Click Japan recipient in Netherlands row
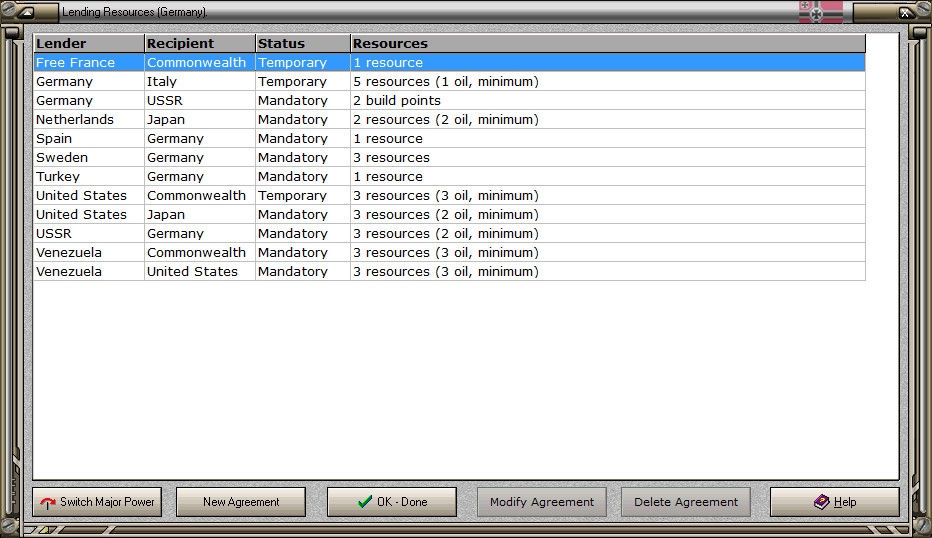The image size is (932, 538). pos(200,119)
